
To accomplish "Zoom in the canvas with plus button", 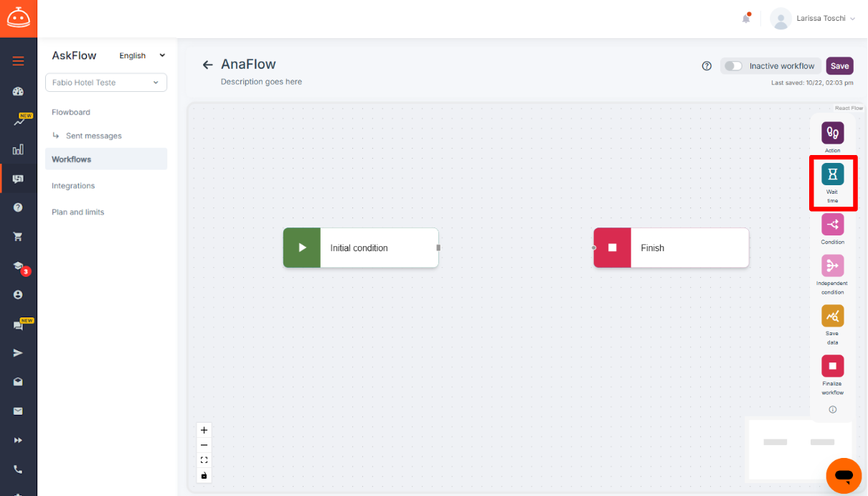I will [204, 430].
